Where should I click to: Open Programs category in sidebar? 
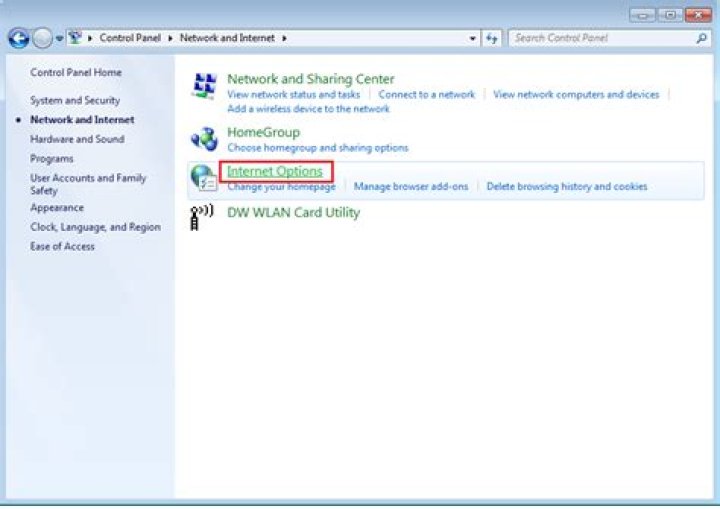coord(51,158)
